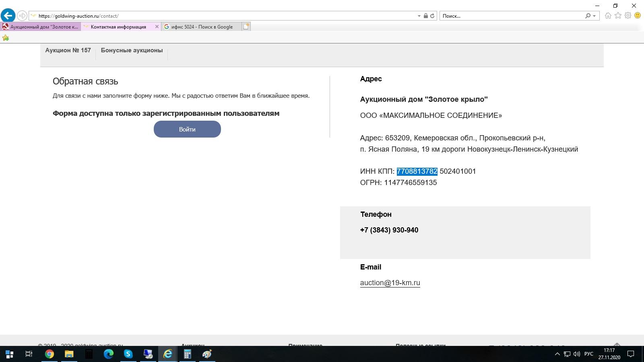Open Favorites star icon in browser toolbar
Image resolution: width=644 pixels, height=362 pixels.
pyautogui.click(x=618, y=16)
